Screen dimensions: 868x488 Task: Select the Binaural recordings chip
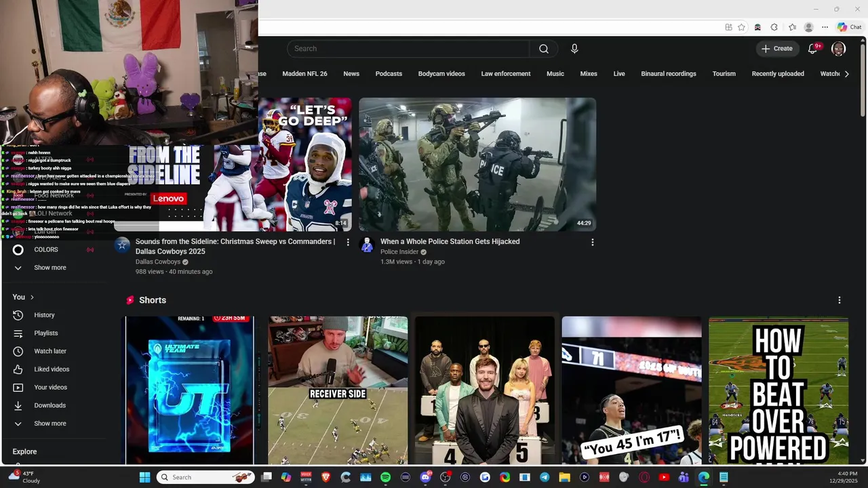click(x=669, y=74)
